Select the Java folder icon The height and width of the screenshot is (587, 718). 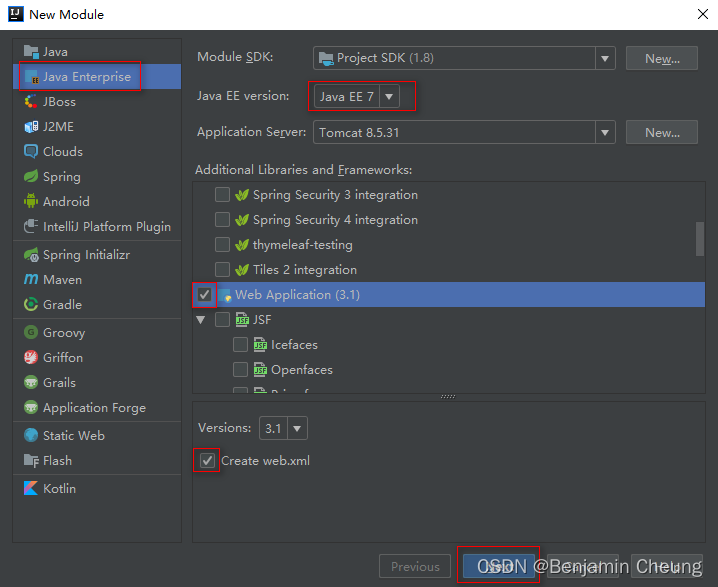(x=31, y=52)
